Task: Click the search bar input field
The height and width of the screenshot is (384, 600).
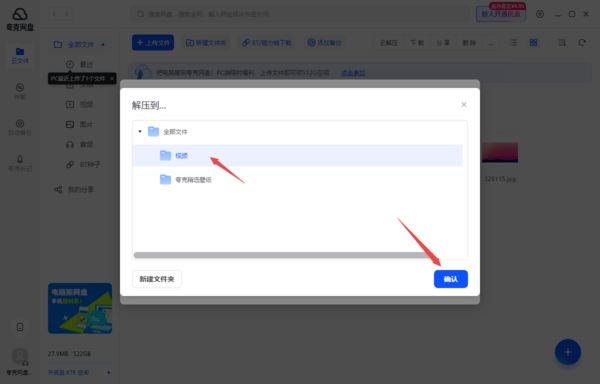Action: pos(300,14)
